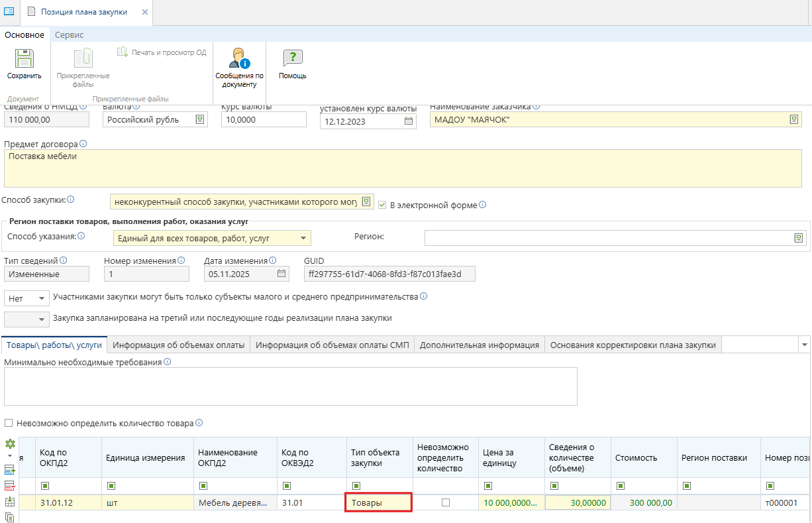Open Информация об объемах оплаты tab

pyautogui.click(x=179, y=345)
